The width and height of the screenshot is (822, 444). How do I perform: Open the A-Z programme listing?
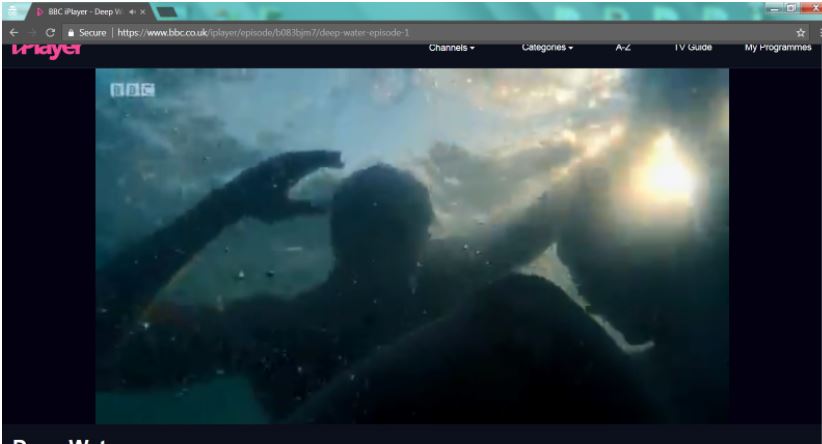pyautogui.click(x=623, y=48)
